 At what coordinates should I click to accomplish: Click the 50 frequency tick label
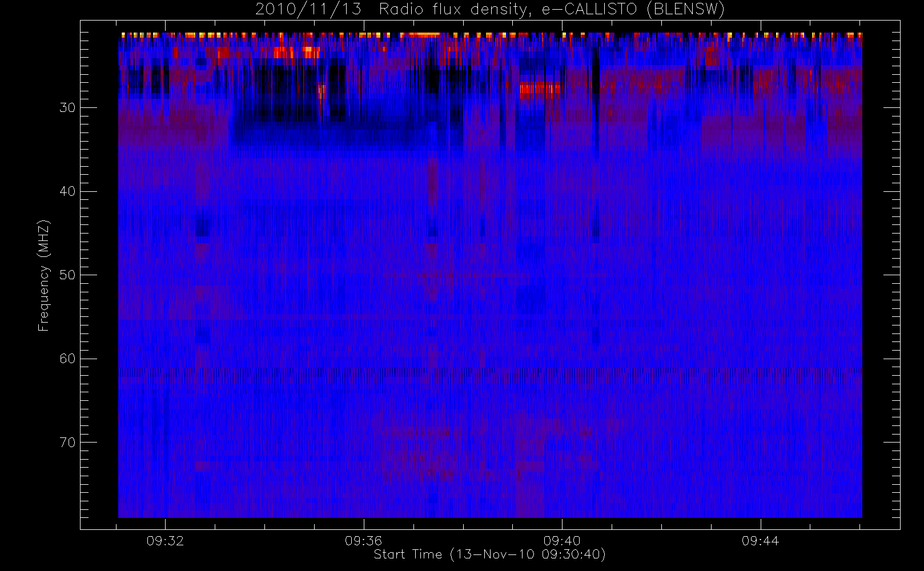click(x=67, y=275)
